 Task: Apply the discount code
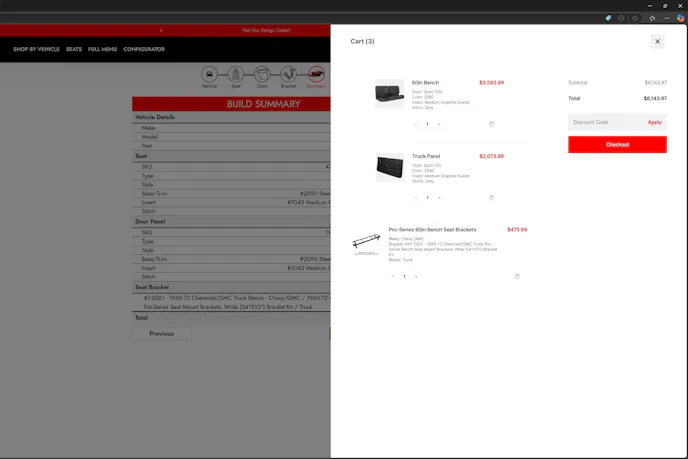654,122
